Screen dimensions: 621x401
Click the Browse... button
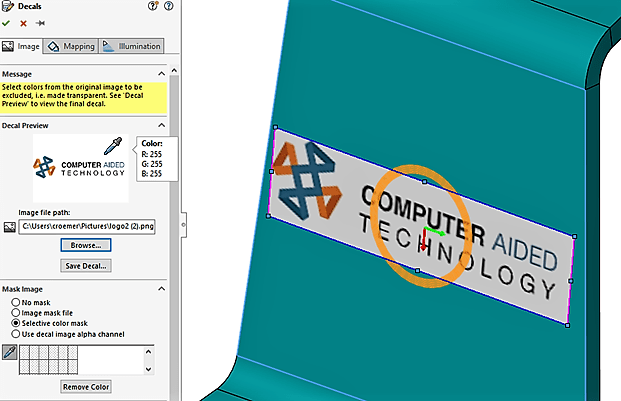click(x=86, y=245)
